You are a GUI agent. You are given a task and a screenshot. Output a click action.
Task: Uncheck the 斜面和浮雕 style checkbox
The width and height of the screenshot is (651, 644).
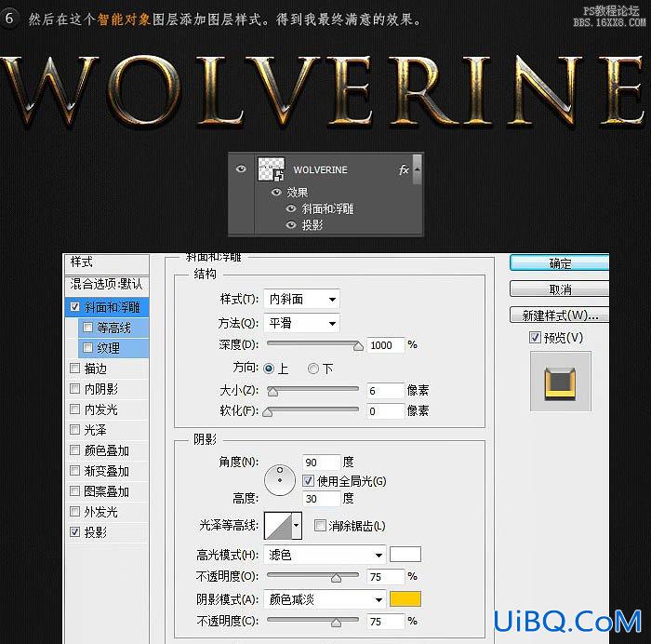tap(74, 306)
